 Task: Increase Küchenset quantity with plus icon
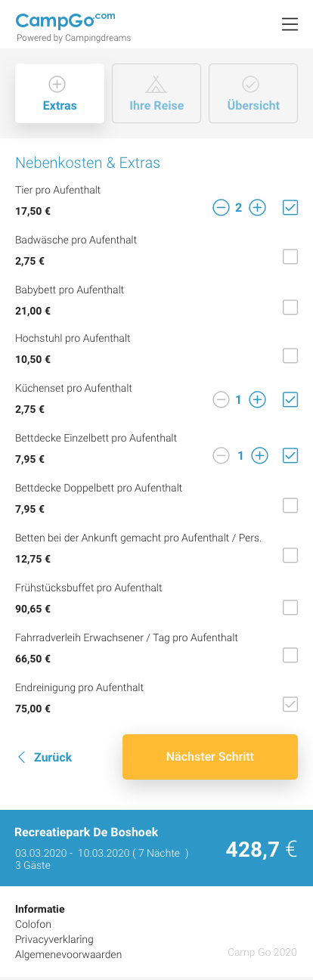258,399
